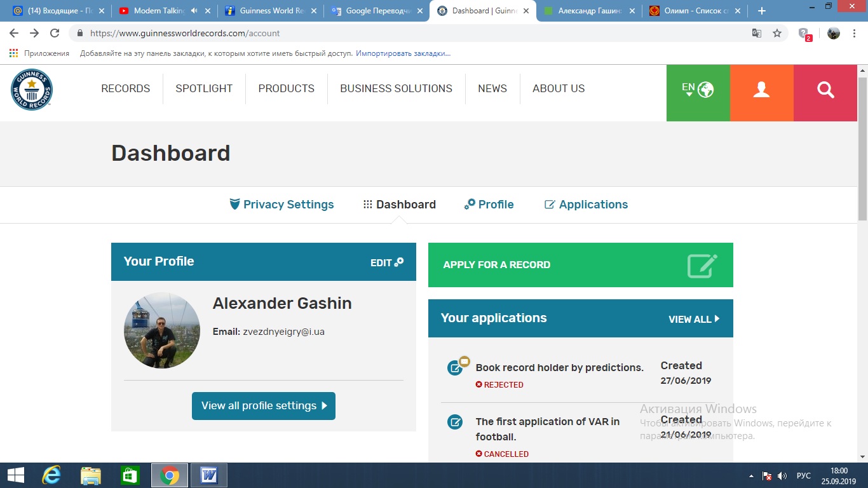Viewport: 868px width, 488px height.
Task: Click View all profile settings button
Action: (x=264, y=406)
